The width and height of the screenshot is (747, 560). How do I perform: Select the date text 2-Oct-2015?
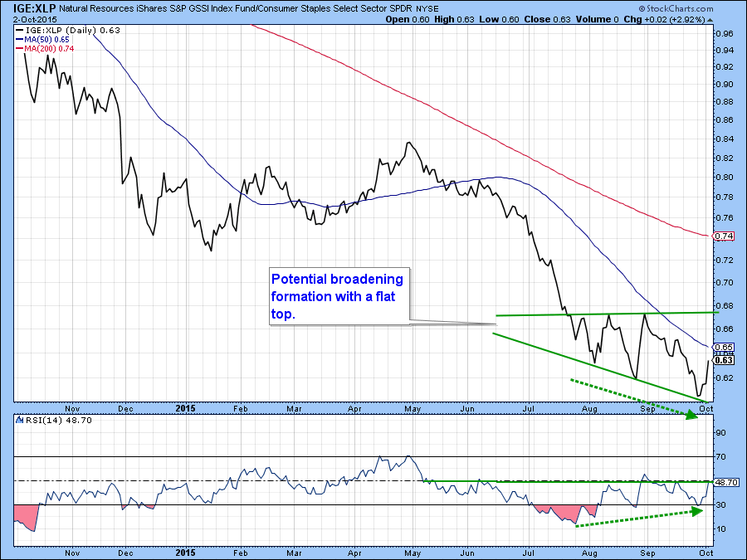click(x=35, y=20)
